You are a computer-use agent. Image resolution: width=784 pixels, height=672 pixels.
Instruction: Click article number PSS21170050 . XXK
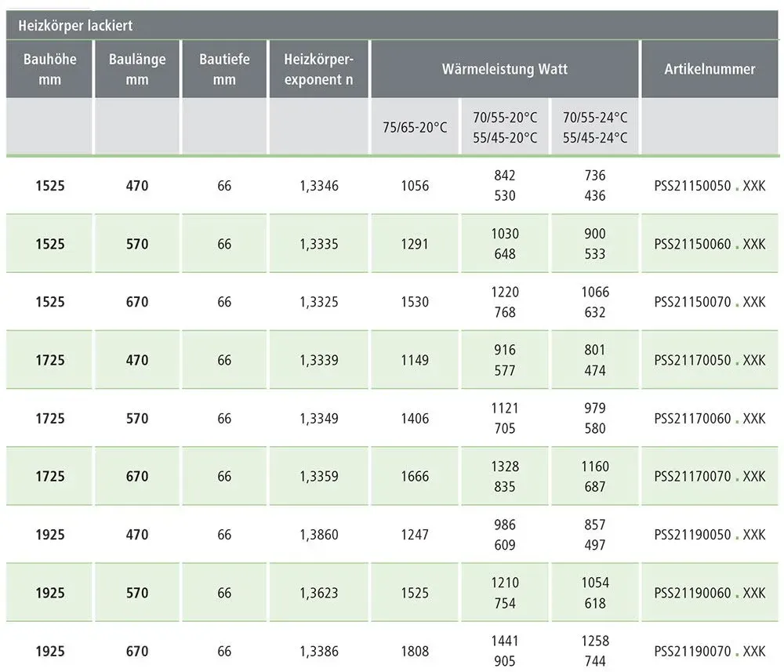(x=710, y=360)
